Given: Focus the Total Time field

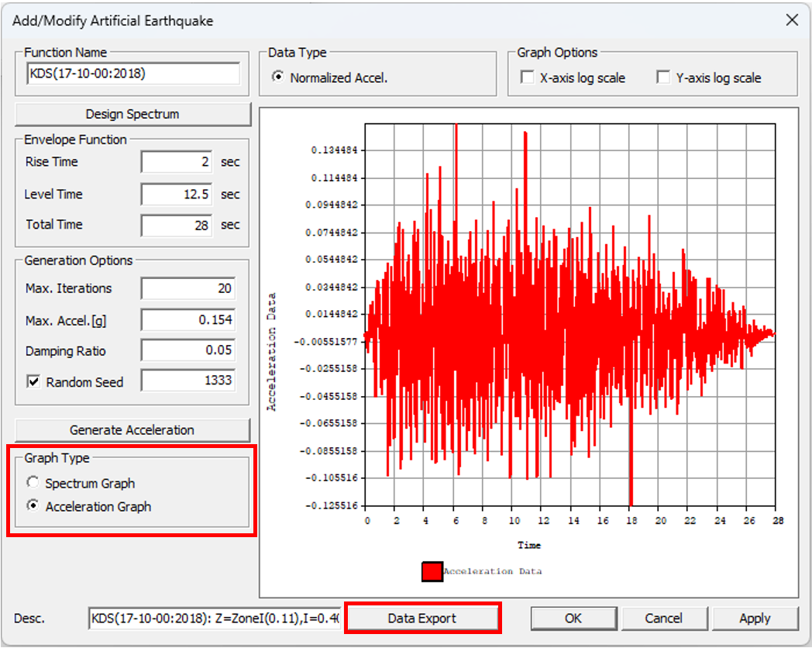Looking at the screenshot, I should coord(176,226).
